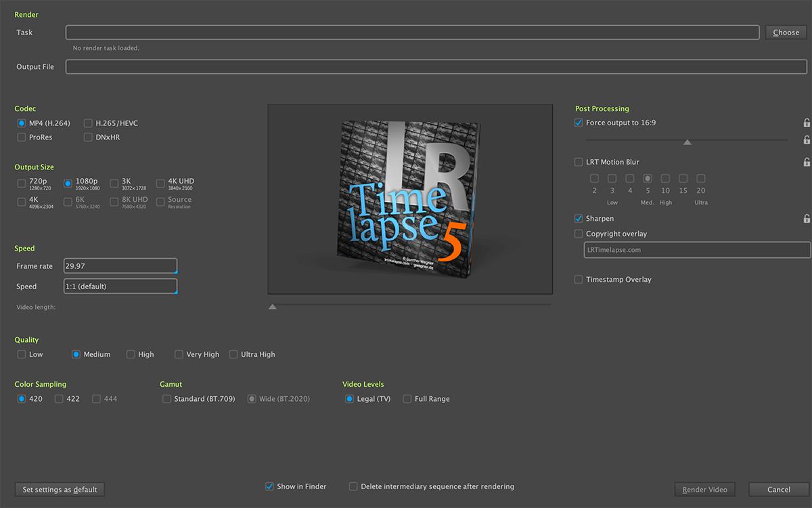812x508 pixels.
Task: Choose the 3K output size
Action: pyautogui.click(x=114, y=183)
